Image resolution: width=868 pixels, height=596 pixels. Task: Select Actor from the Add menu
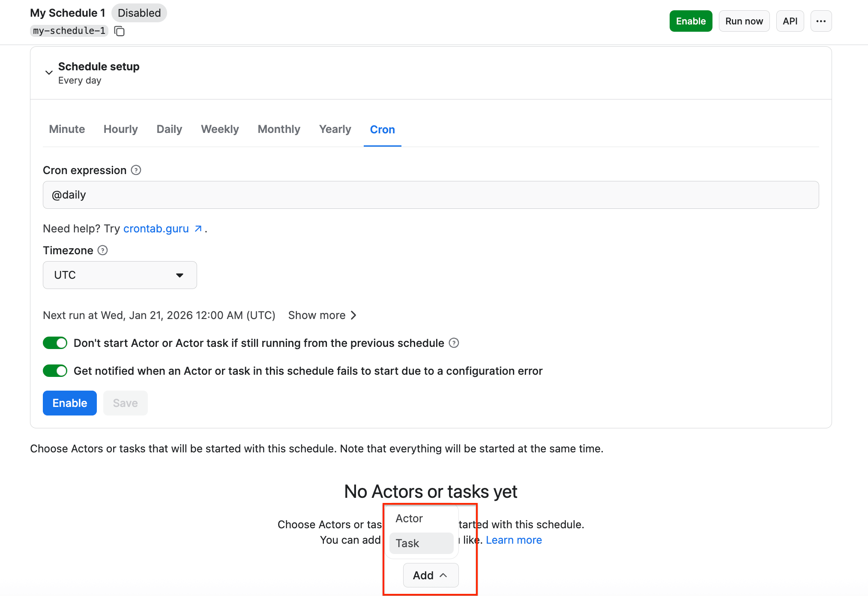409,519
